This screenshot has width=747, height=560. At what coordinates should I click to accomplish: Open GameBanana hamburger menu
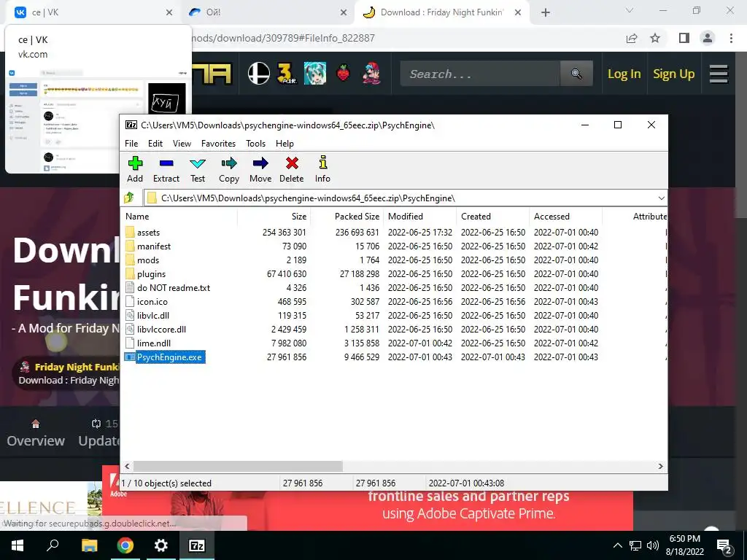tap(719, 74)
